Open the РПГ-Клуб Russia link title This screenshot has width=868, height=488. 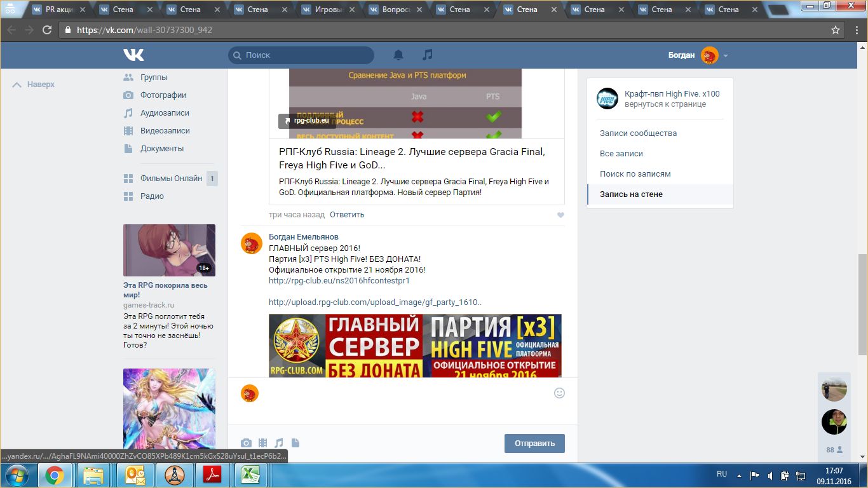[x=412, y=158]
